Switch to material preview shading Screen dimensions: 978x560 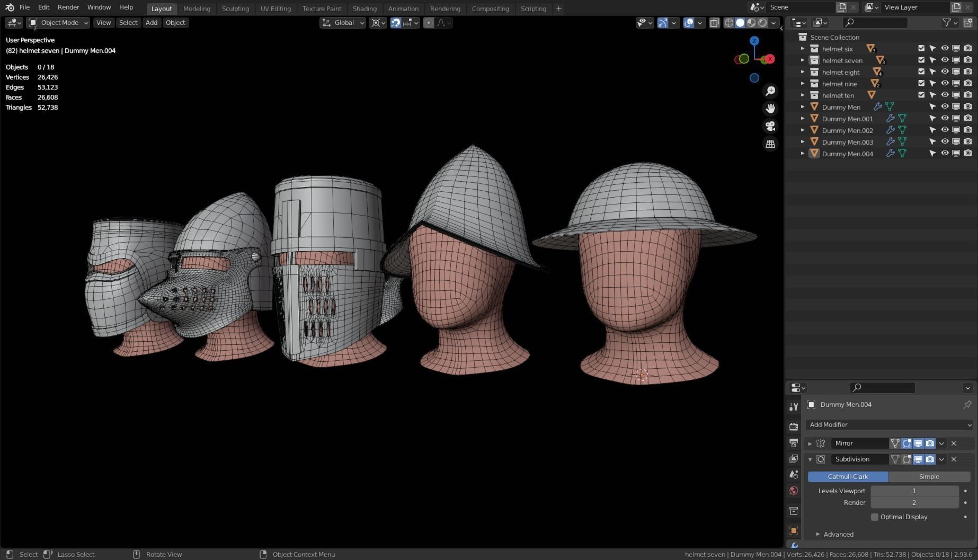(751, 23)
